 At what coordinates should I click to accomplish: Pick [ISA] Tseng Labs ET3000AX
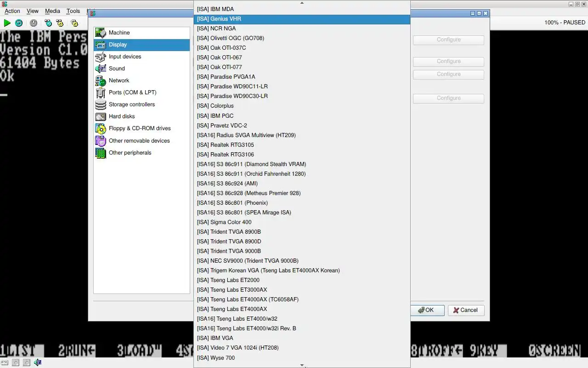[x=302, y=290]
